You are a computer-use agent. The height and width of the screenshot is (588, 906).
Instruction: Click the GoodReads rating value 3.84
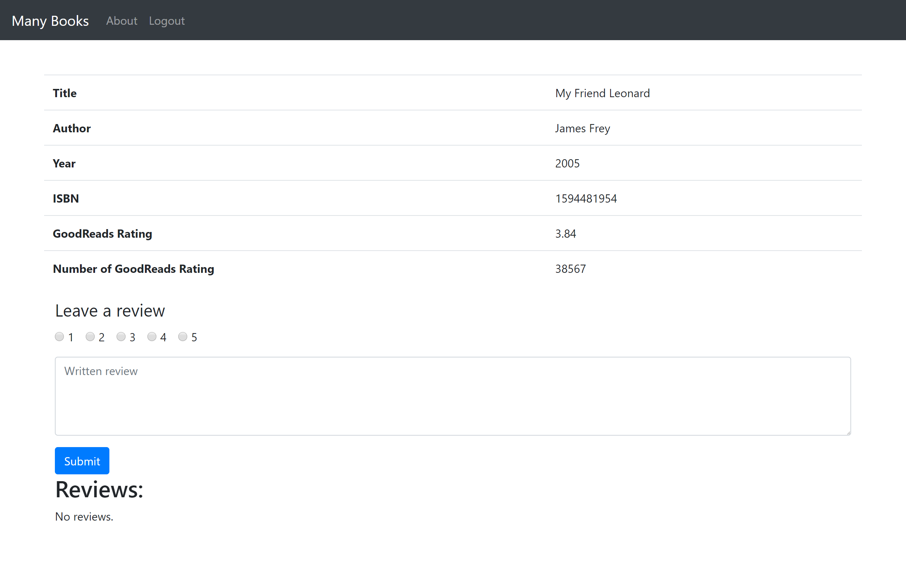pos(565,234)
